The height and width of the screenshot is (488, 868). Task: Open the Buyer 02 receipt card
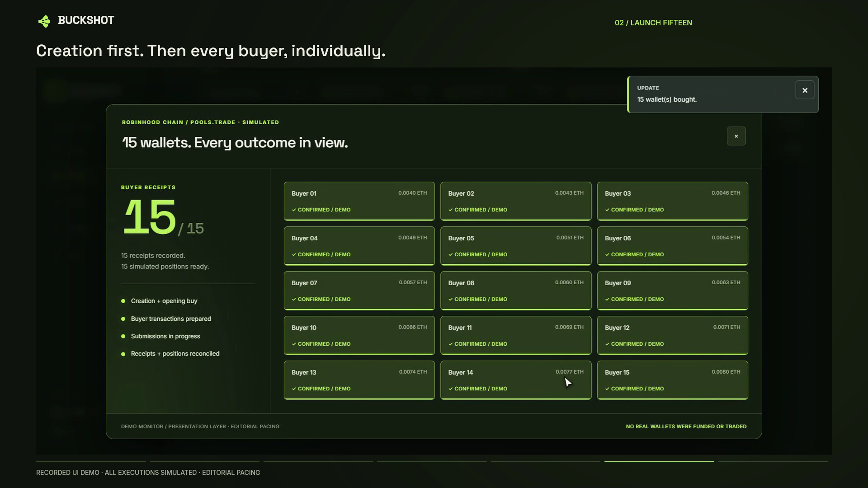point(516,201)
